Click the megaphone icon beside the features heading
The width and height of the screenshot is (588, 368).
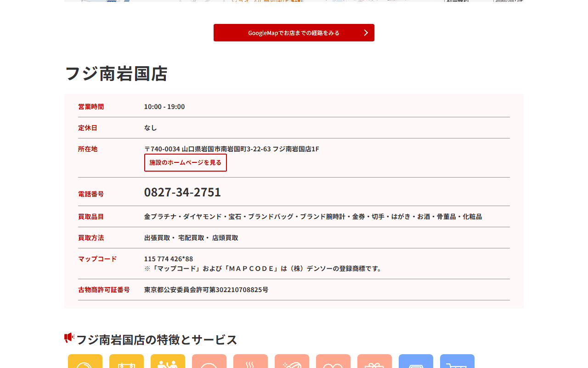(69, 338)
